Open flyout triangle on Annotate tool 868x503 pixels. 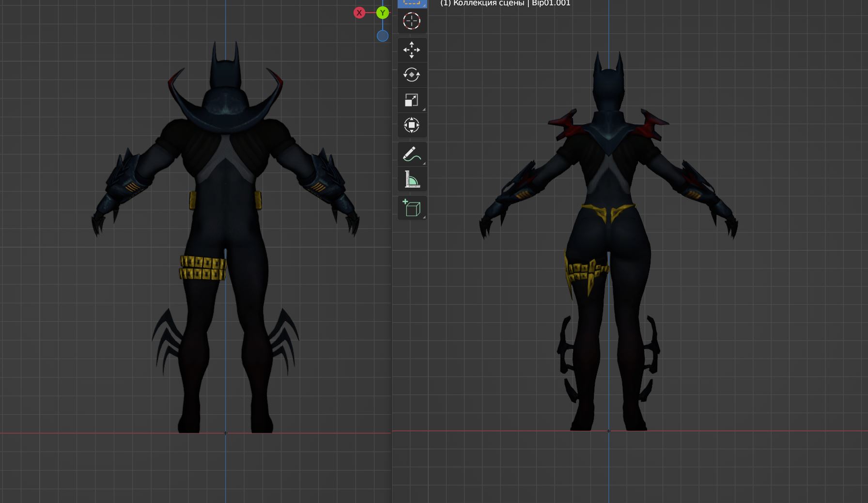pyautogui.click(x=424, y=163)
